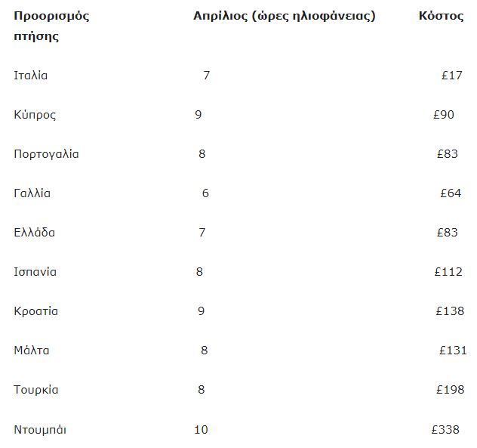
Task: Click the Πορτογαλία row label
Action: click(46, 154)
